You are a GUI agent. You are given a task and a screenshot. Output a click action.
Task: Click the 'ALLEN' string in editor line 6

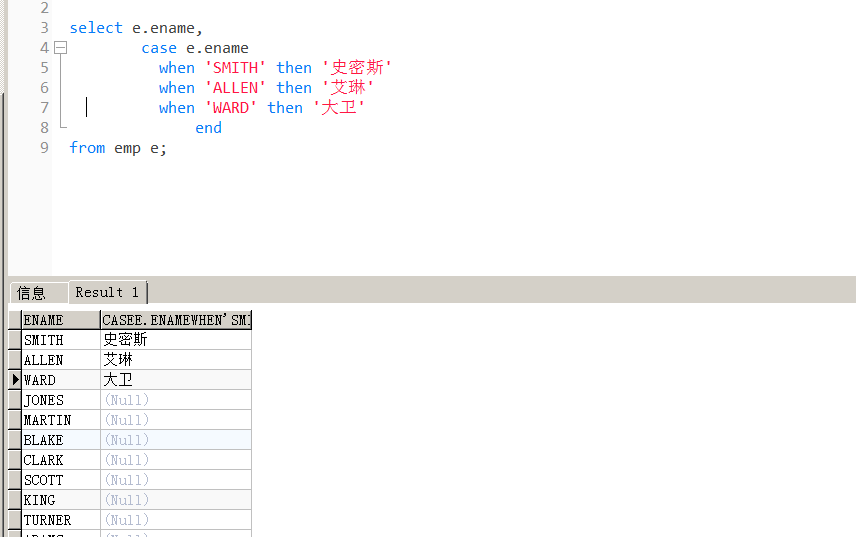(235, 88)
